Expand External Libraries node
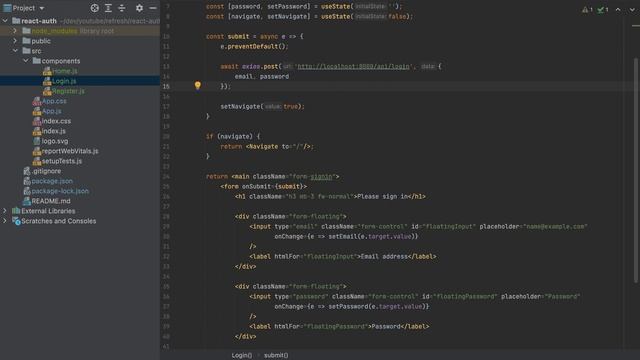The height and width of the screenshot is (360, 640). [5, 211]
